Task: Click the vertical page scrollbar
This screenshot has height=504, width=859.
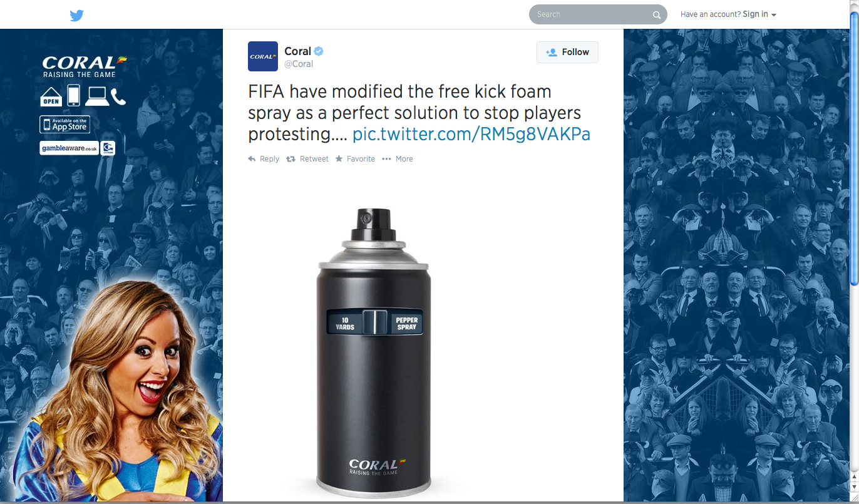Action: [x=854, y=250]
